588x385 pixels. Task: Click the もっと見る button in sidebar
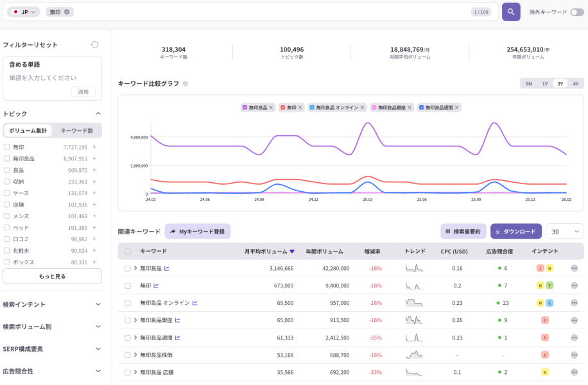click(x=52, y=276)
